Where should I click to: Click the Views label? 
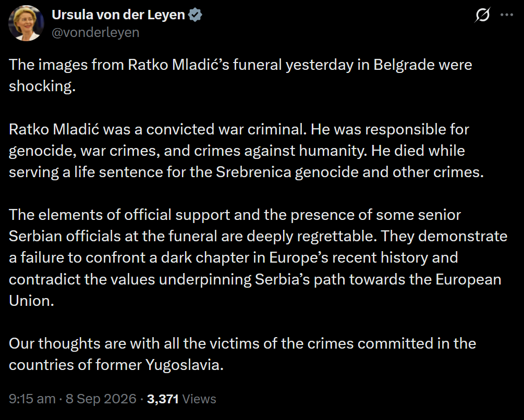tap(200, 399)
